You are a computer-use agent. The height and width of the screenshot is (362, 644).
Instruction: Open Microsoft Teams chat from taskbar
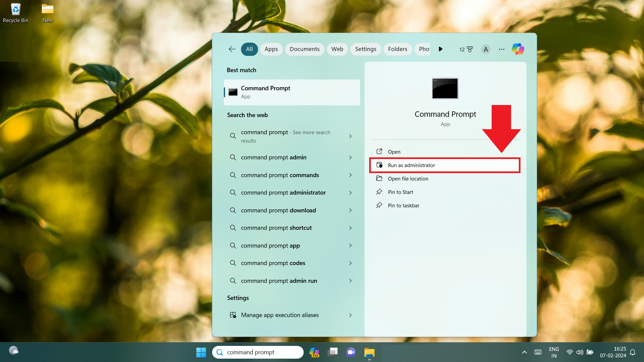[351, 352]
